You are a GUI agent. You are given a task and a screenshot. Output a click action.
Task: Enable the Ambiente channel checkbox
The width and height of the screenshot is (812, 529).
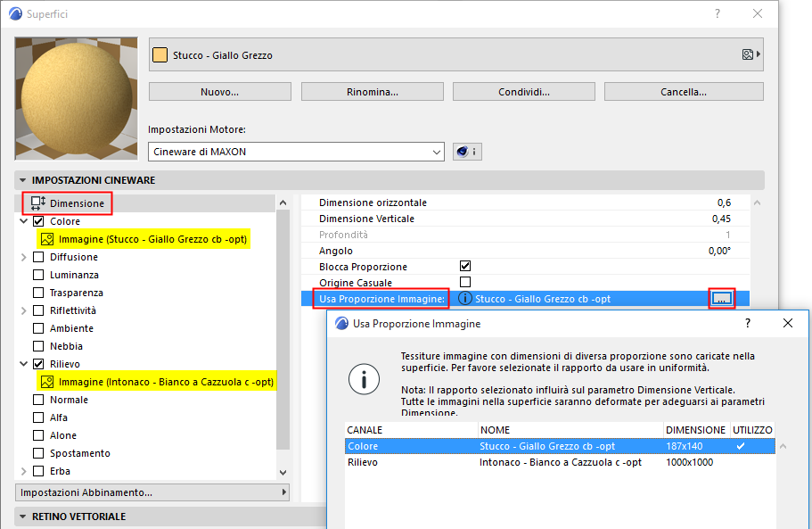pyautogui.click(x=38, y=328)
